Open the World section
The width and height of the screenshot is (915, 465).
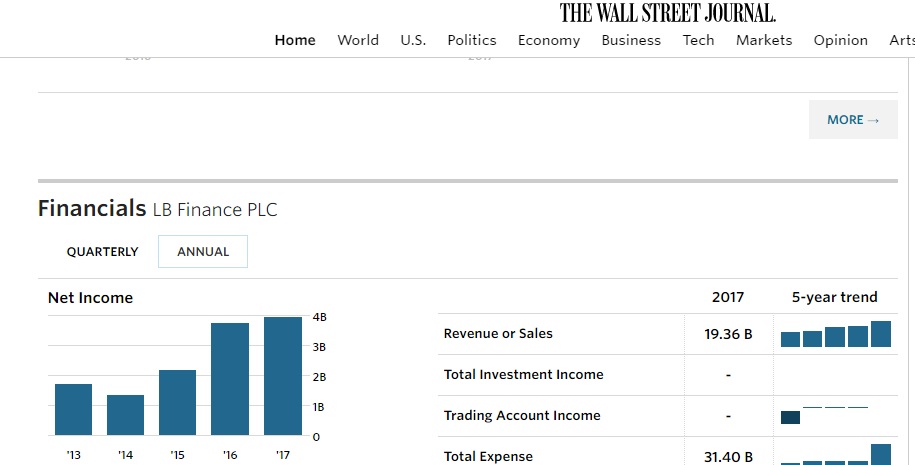click(358, 40)
